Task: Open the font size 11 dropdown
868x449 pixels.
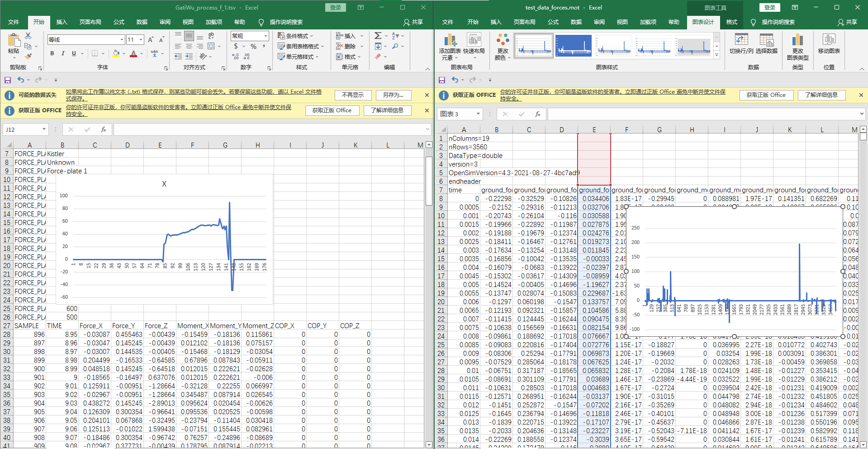Action: (141, 40)
